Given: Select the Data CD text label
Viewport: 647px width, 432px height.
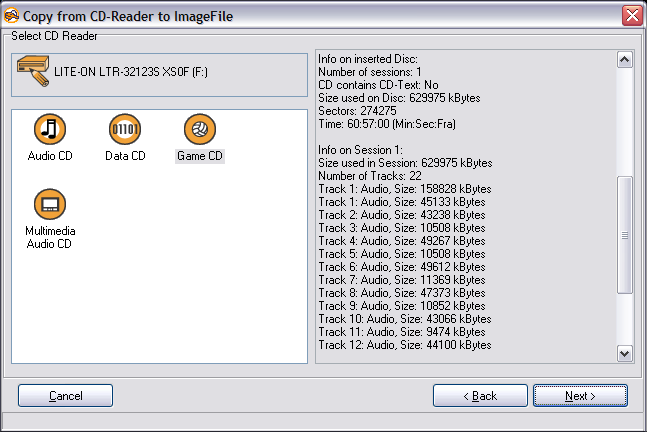Looking at the screenshot, I should [125, 156].
